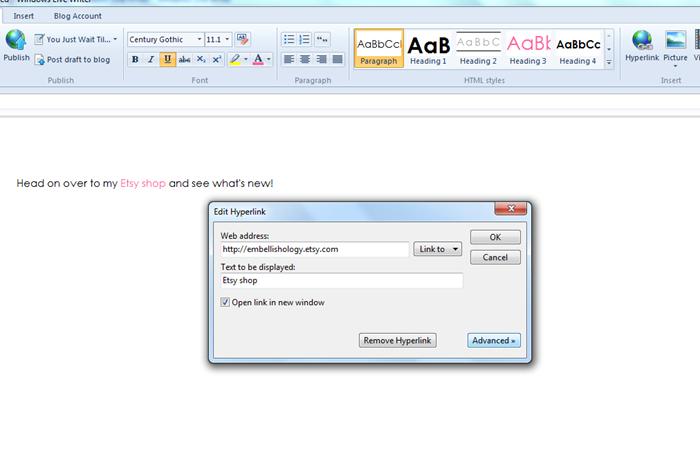The image size is (700, 470).
Task: Apply blockquote formatting
Action: [x=322, y=39]
